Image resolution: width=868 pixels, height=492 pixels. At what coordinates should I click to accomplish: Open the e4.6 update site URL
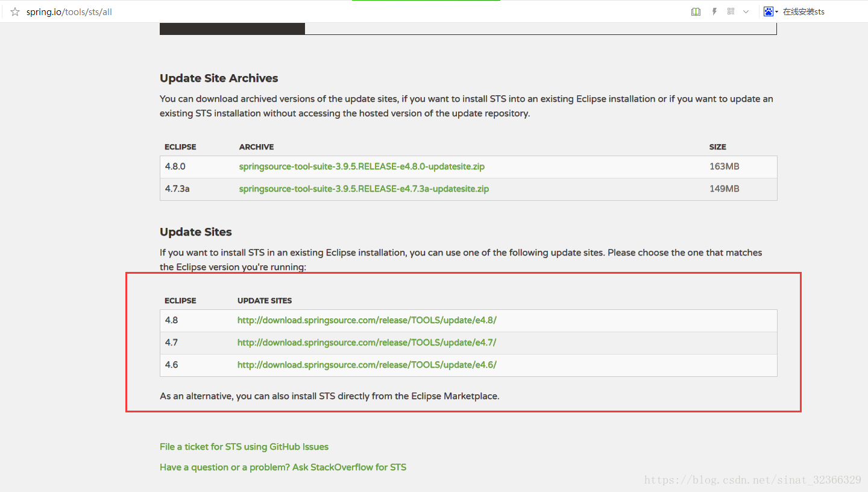pyautogui.click(x=366, y=365)
